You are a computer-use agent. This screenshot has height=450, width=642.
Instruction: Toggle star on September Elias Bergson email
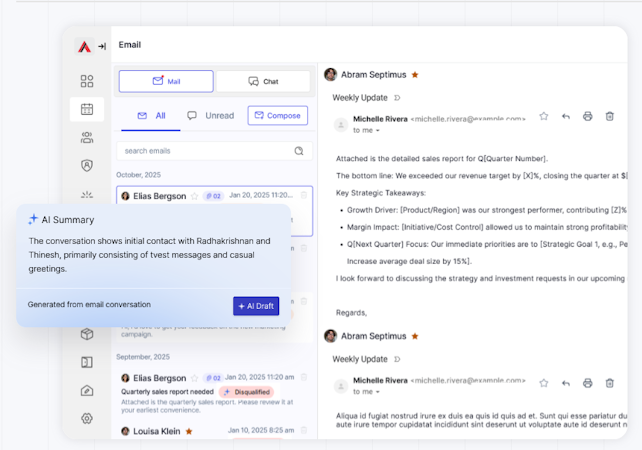point(194,378)
